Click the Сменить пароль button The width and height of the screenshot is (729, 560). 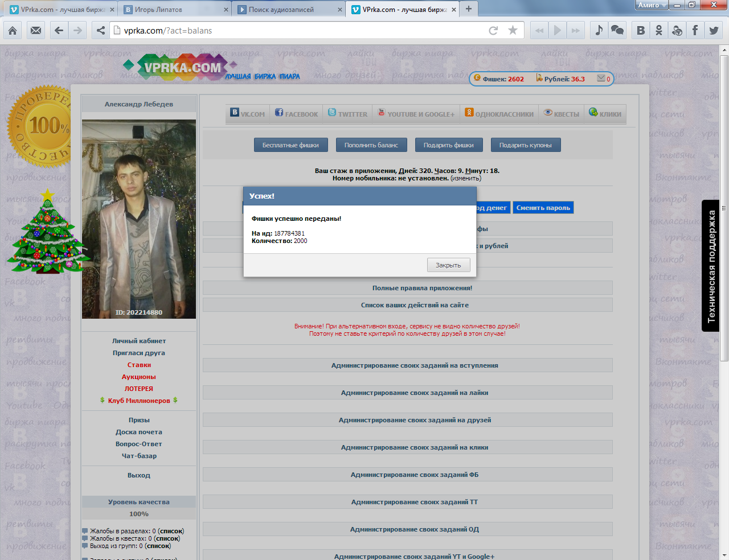(543, 208)
